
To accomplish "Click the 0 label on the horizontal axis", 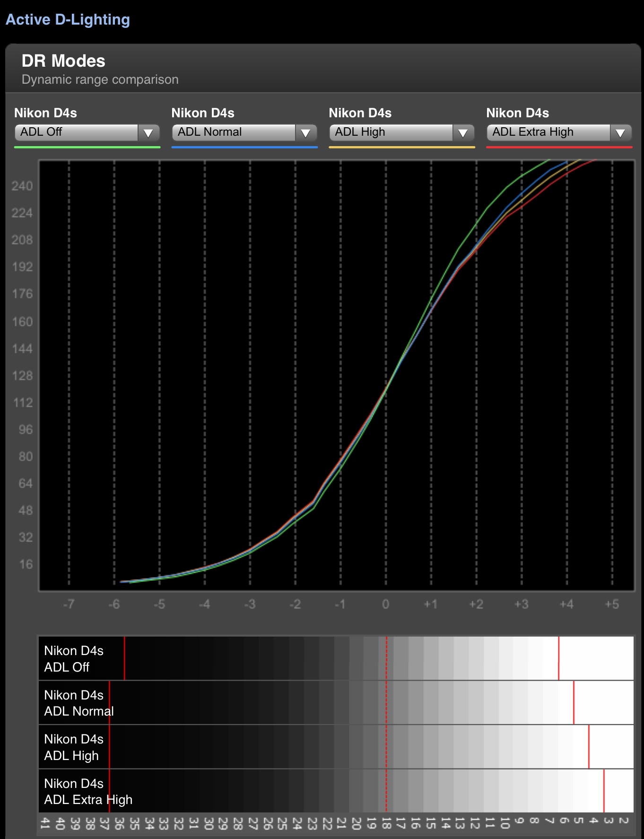I will pyautogui.click(x=385, y=604).
